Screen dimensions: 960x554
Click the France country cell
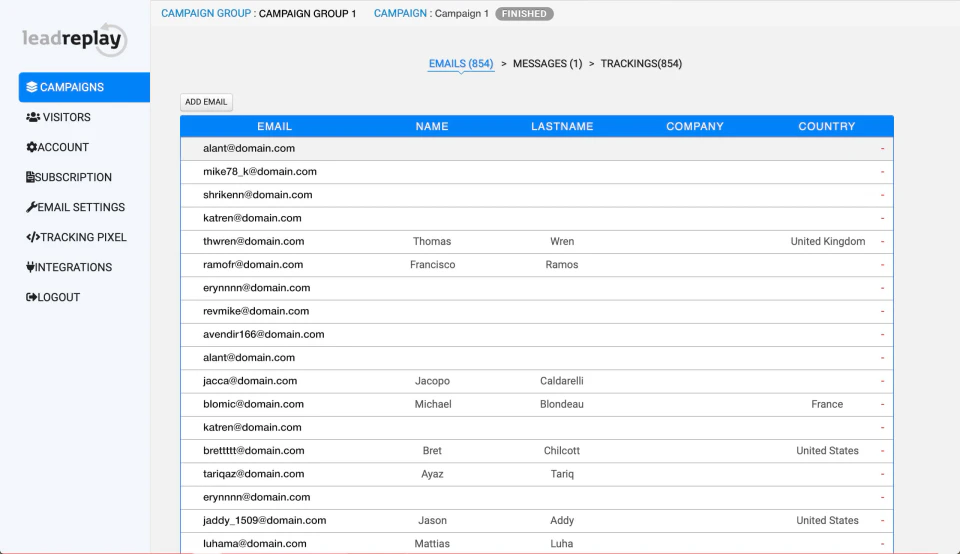click(x=827, y=404)
